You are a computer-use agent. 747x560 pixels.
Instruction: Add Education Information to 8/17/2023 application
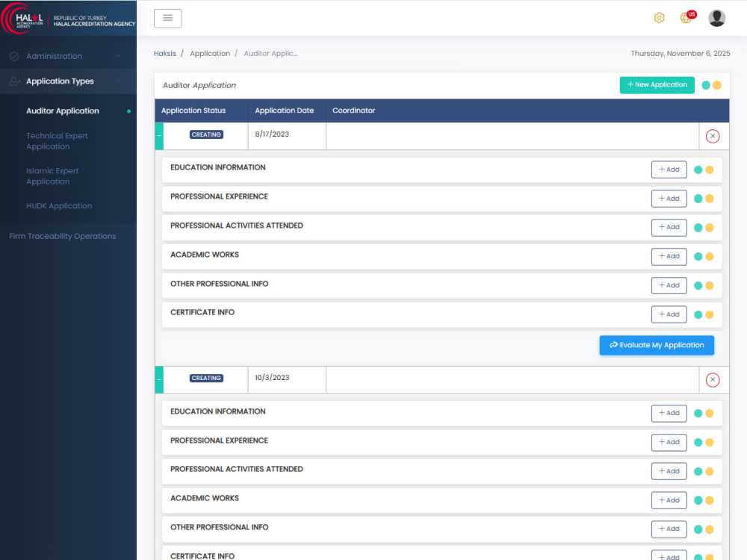point(669,169)
